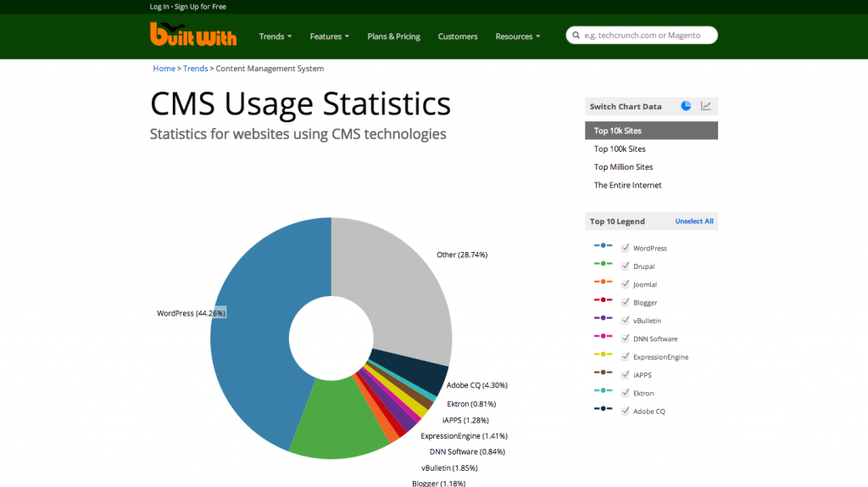868x487 pixels.
Task: Open the Trends breadcrumb link
Action: (x=196, y=68)
